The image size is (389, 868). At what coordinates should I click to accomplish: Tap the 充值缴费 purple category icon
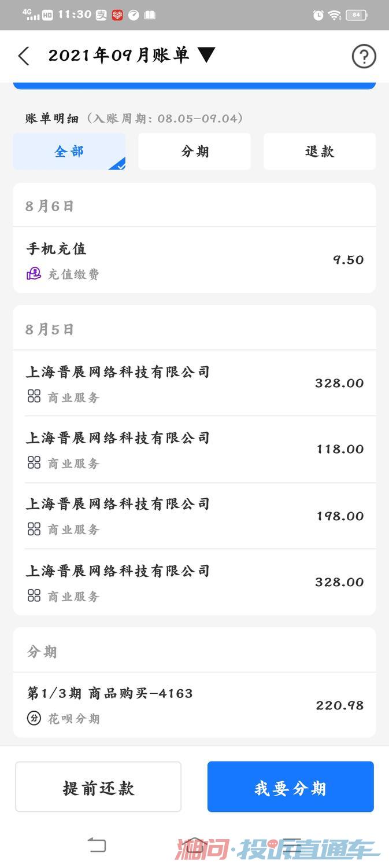tap(34, 274)
